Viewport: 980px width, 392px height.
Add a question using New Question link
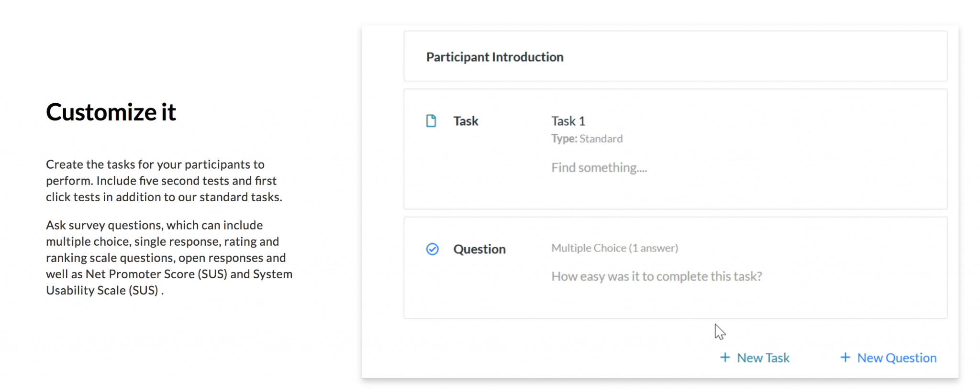896,358
